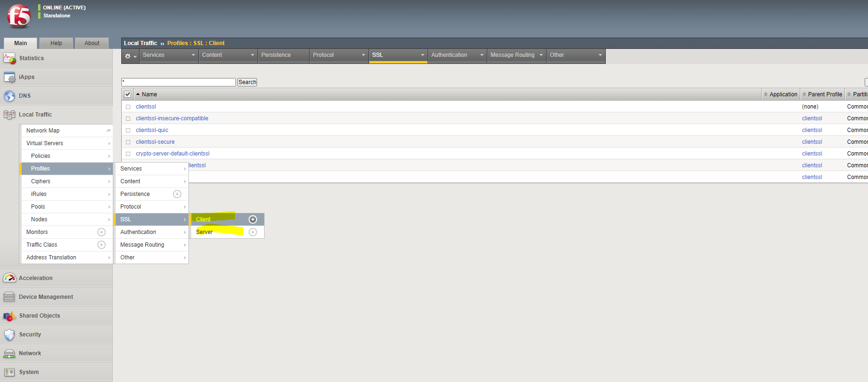Focus the profile search input field
The width and height of the screenshot is (868, 382).
(179, 82)
